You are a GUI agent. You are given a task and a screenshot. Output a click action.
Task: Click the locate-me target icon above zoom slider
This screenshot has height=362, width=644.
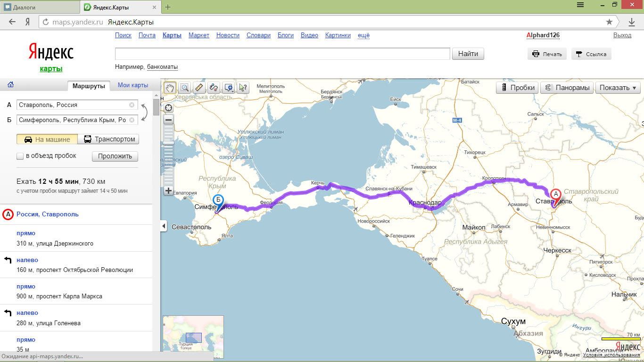[x=168, y=108]
